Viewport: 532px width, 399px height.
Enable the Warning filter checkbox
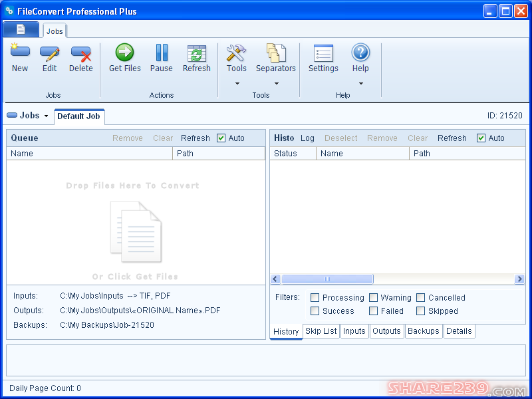point(373,297)
